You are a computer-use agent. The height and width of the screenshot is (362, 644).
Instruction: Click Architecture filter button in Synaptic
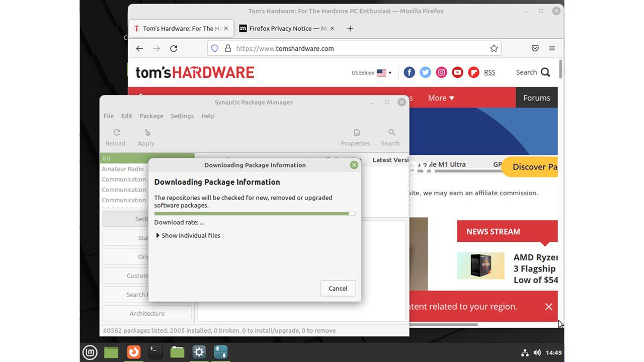(x=147, y=313)
